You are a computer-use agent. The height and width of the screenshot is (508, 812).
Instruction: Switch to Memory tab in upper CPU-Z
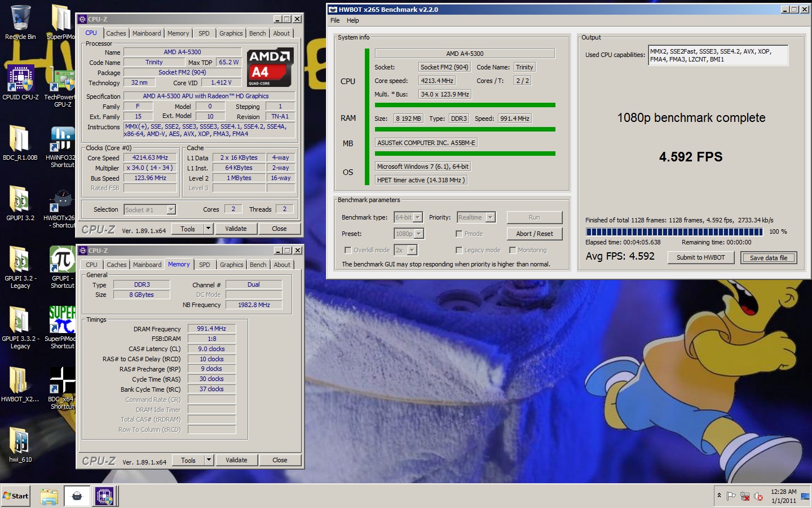coord(178,33)
